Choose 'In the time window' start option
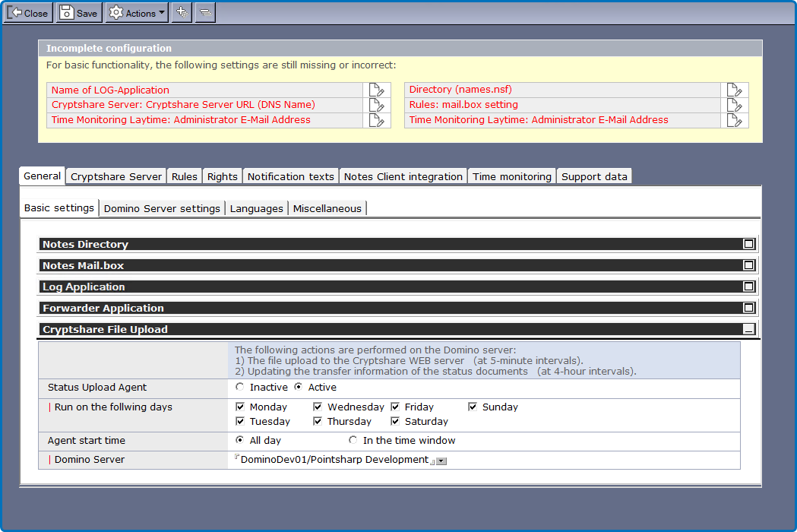 coord(353,441)
